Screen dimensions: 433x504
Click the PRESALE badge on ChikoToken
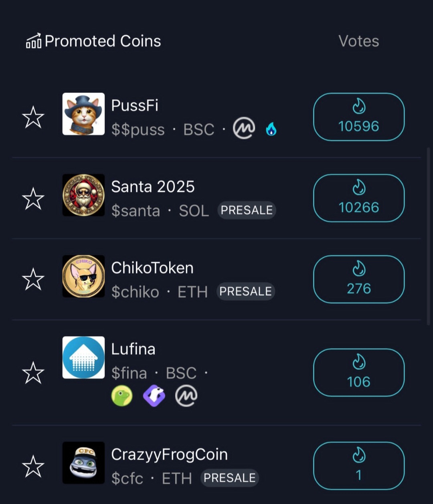246,291
